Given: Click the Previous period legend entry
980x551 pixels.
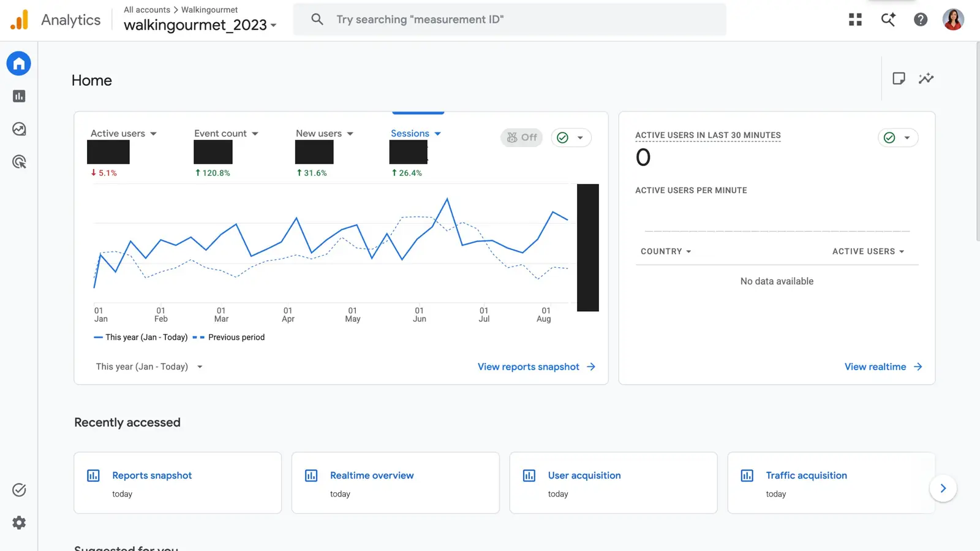Looking at the screenshot, I should pos(229,337).
